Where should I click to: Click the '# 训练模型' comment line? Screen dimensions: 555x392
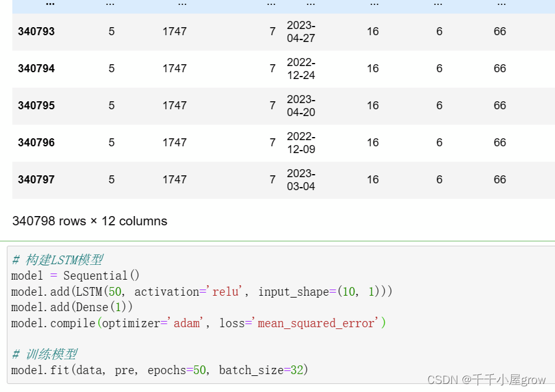(x=44, y=354)
